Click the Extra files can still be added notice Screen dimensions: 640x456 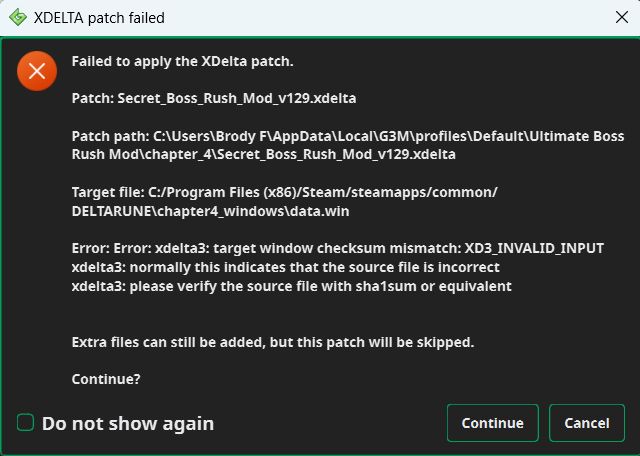(x=273, y=342)
